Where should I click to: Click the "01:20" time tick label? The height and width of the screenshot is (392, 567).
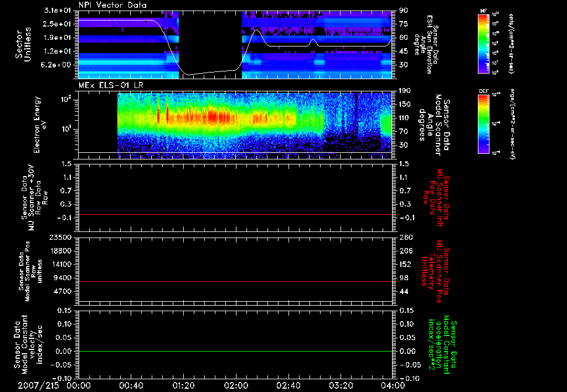pyautogui.click(x=183, y=385)
